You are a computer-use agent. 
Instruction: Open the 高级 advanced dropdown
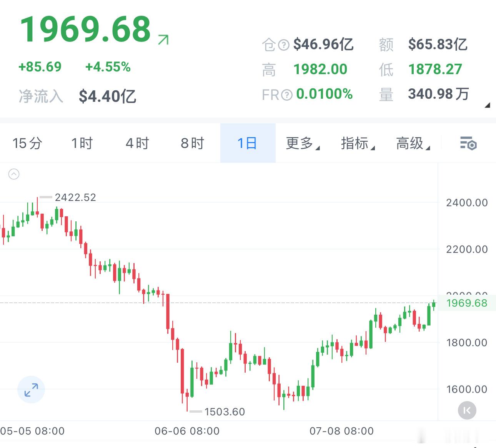pos(413,143)
